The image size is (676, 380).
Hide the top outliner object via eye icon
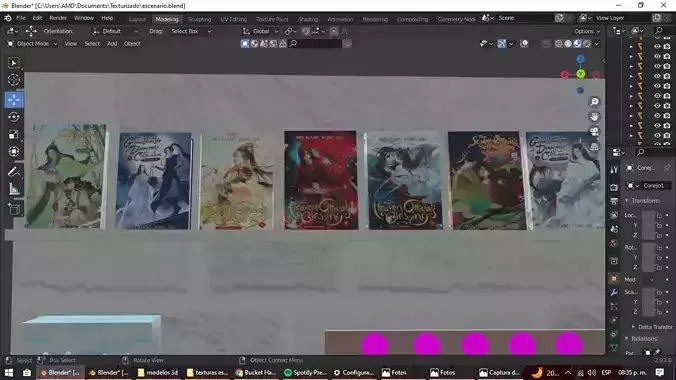click(657, 47)
